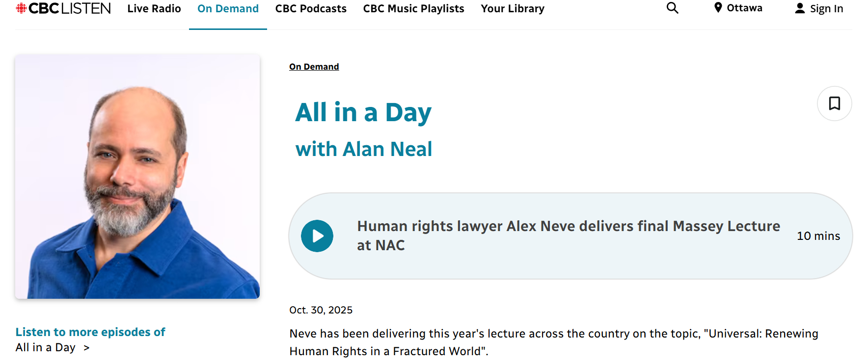Change the Ottawa location setting

coord(744,8)
